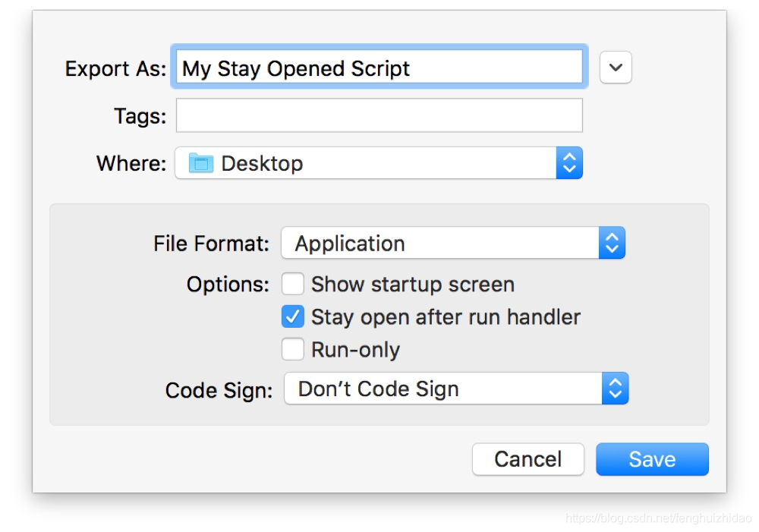Enable the Show startup screen checkbox

(293, 284)
